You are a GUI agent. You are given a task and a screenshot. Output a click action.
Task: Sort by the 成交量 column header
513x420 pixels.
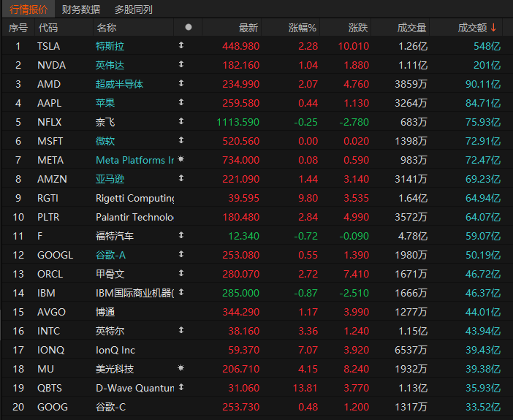click(411, 28)
